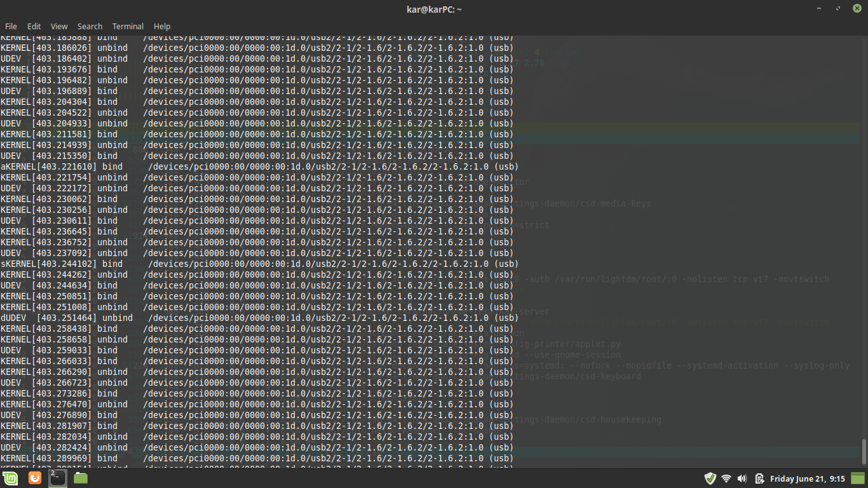This screenshot has height=488, width=868.
Task: Click the line starting sKERNEL[403.244102]
Action: point(259,264)
